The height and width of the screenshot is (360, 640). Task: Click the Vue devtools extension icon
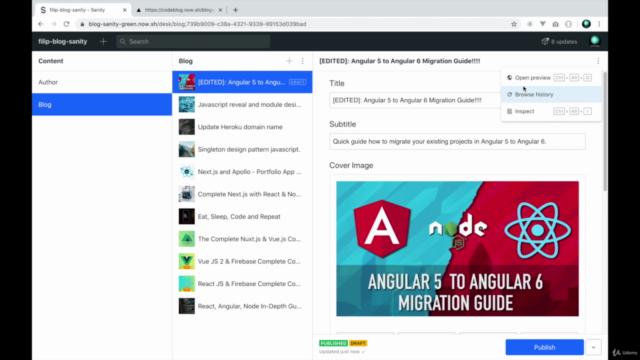pyautogui.click(x=542, y=24)
